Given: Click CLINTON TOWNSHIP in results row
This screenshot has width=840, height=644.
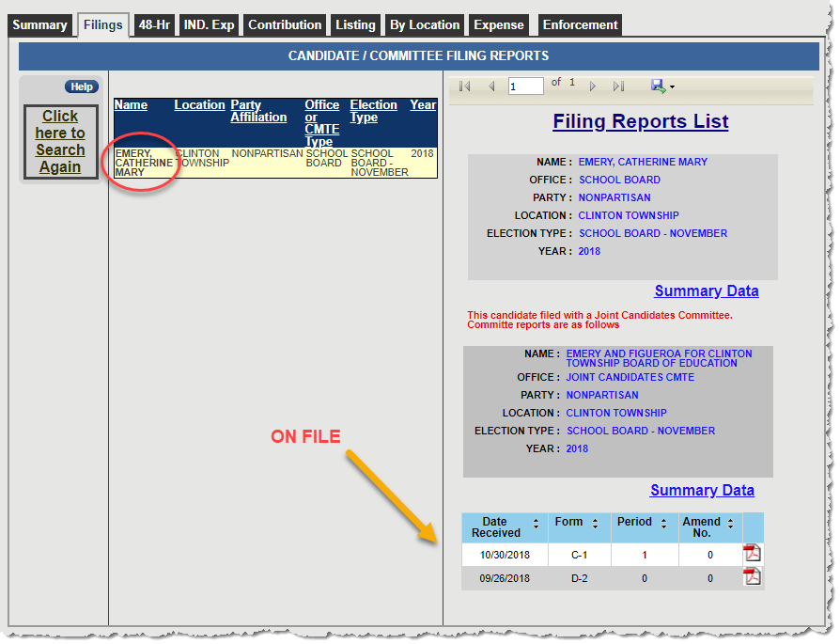Looking at the screenshot, I should [x=201, y=158].
